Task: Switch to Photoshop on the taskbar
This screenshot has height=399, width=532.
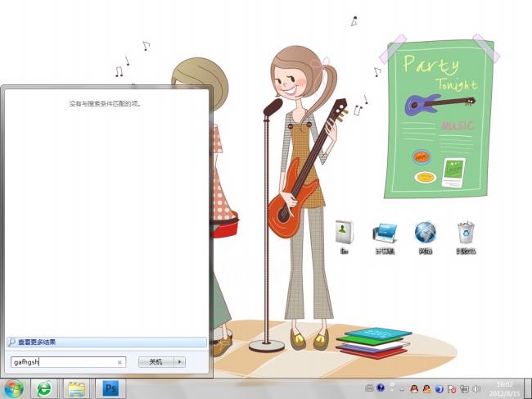Action: click(111, 388)
